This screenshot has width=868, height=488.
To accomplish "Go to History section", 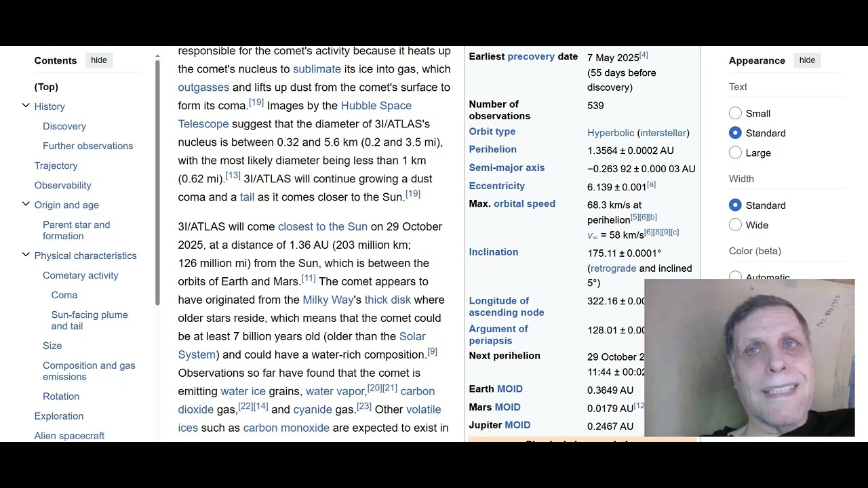I will click(x=50, y=106).
